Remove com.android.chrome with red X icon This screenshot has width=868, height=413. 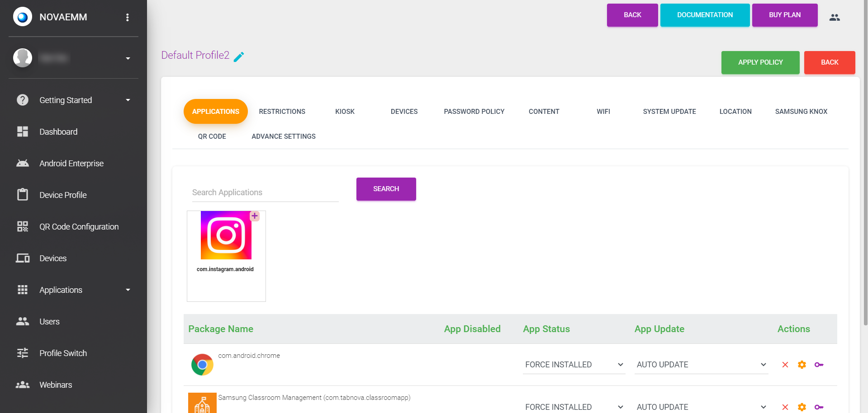785,365
